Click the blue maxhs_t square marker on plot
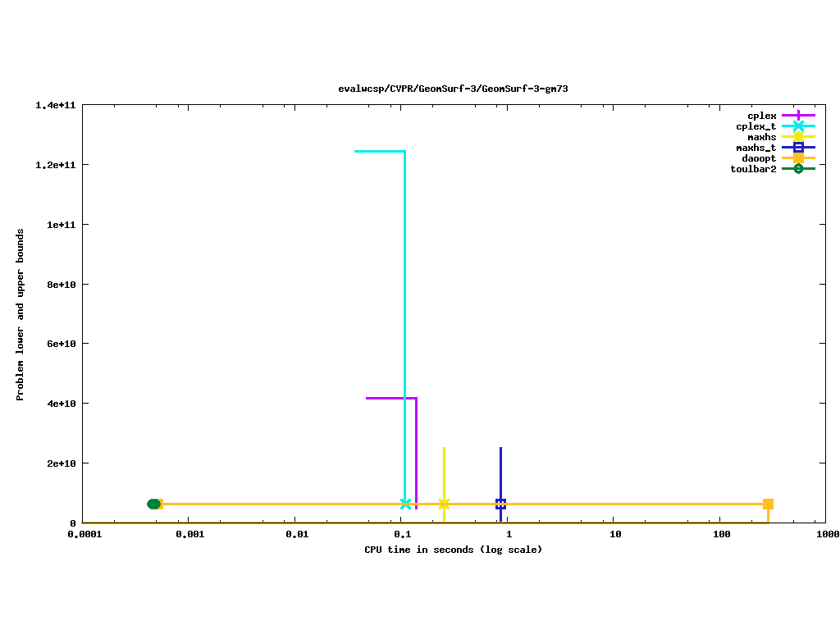 tap(500, 504)
